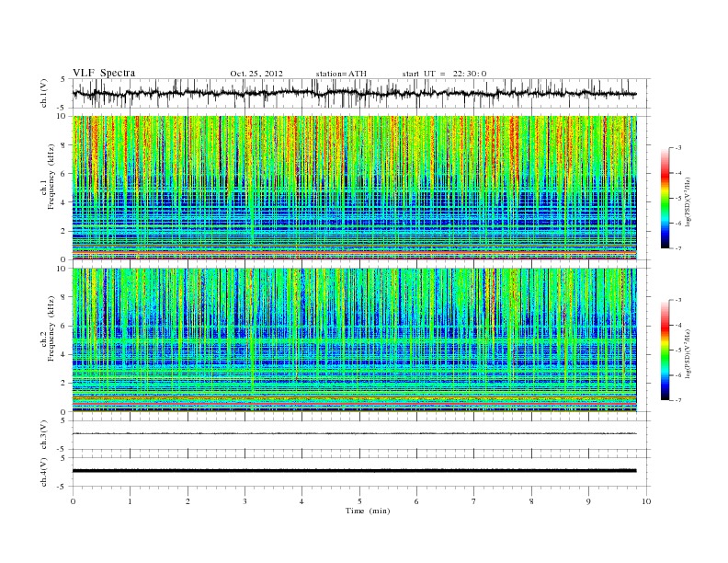Image resolution: width=728 pixels, height=563 pixels.
Task: Click the "10" tick on the time axis
Action: pyautogui.click(x=646, y=501)
